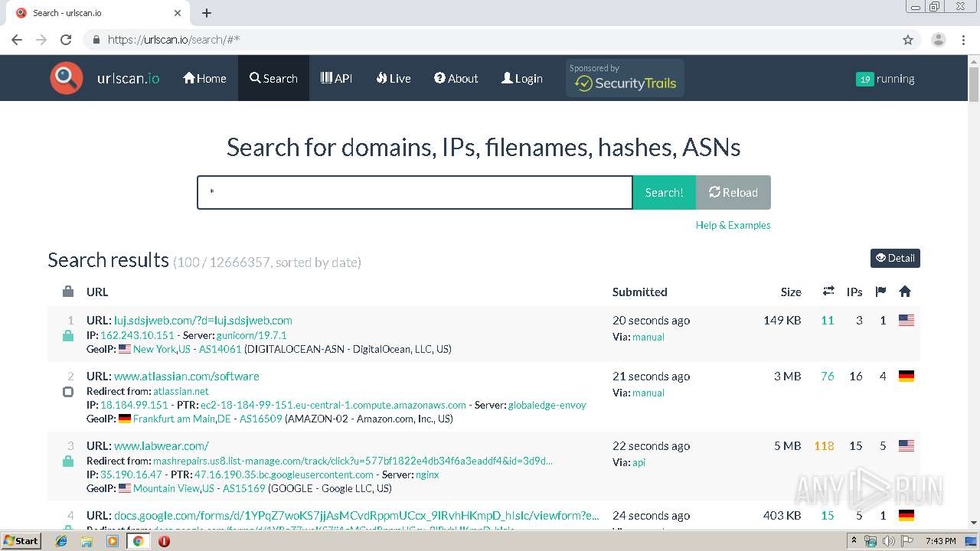Open the Home navigation item
The image size is (980, 551).
point(204,78)
